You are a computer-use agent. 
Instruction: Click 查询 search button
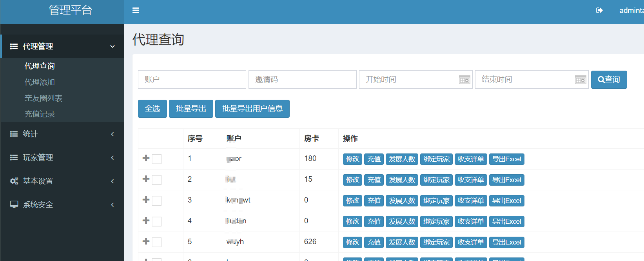pos(609,80)
